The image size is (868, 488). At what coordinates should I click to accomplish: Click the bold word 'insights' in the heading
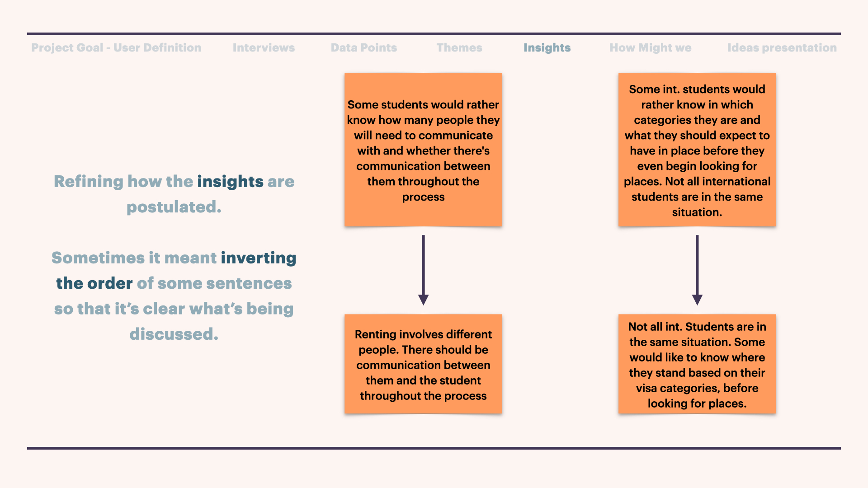coord(230,181)
